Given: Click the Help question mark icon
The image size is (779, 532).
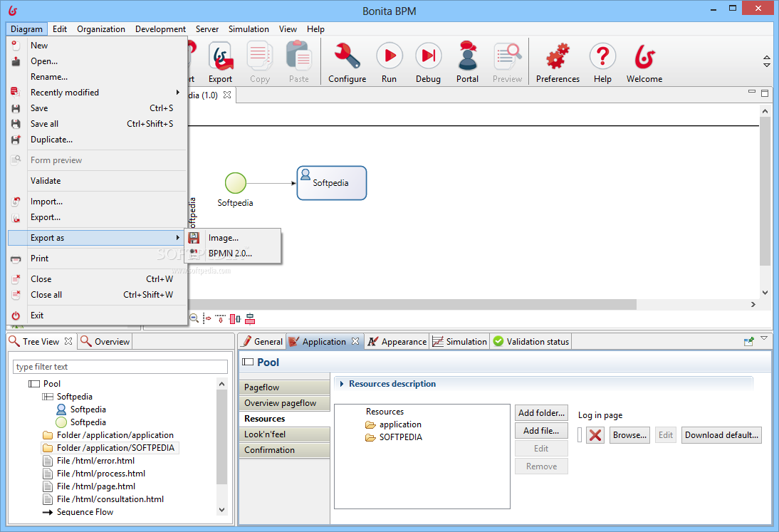Looking at the screenshot, I should tap(602, 56).
